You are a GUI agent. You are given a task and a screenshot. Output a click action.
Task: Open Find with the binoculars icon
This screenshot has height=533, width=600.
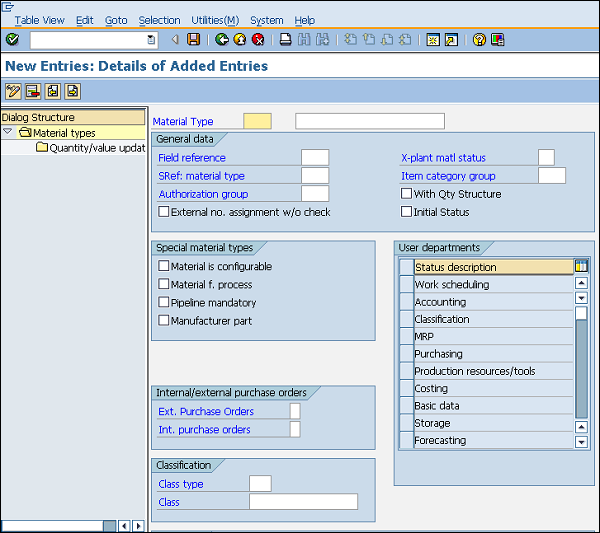[304, 39]
